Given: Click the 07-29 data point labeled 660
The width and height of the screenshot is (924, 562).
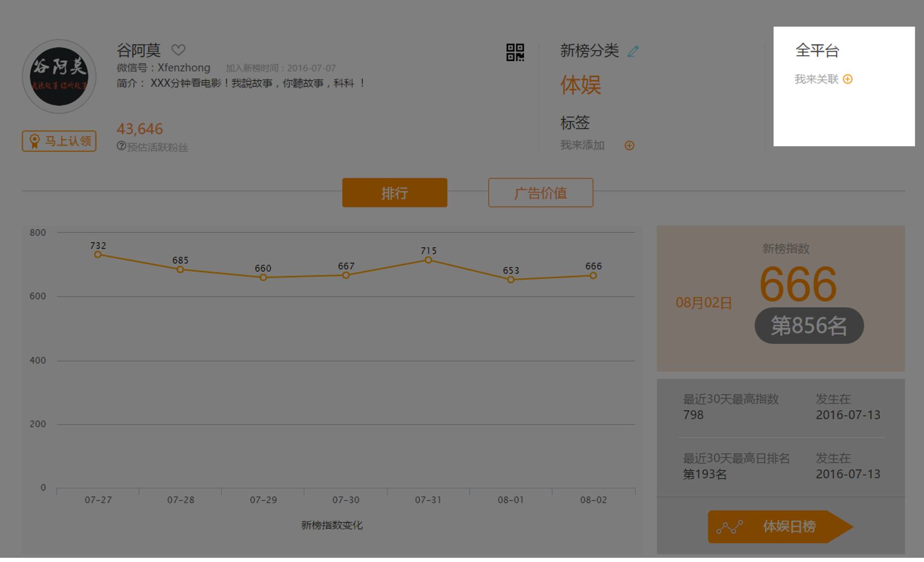Looking at the screenshot, I should (x=263, y=277).
